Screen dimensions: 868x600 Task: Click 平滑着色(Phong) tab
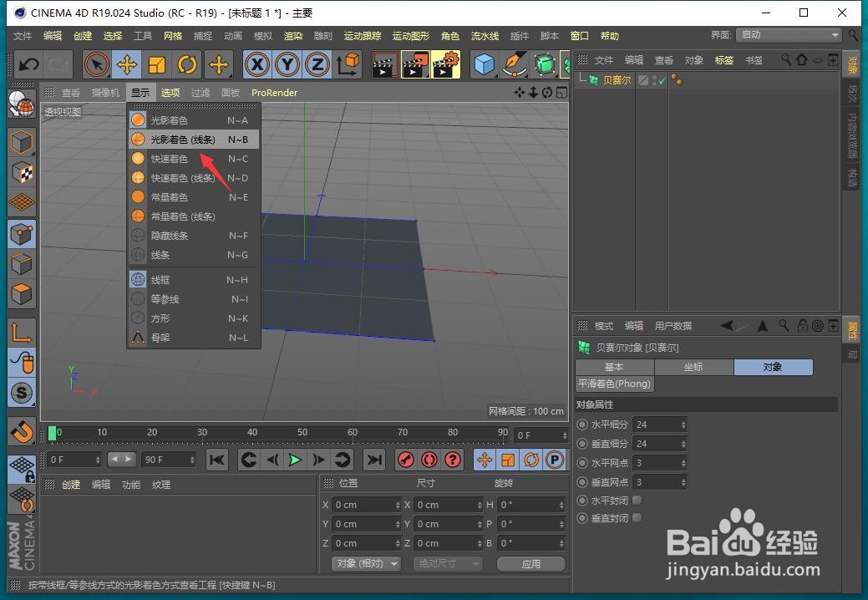[615, 384]
